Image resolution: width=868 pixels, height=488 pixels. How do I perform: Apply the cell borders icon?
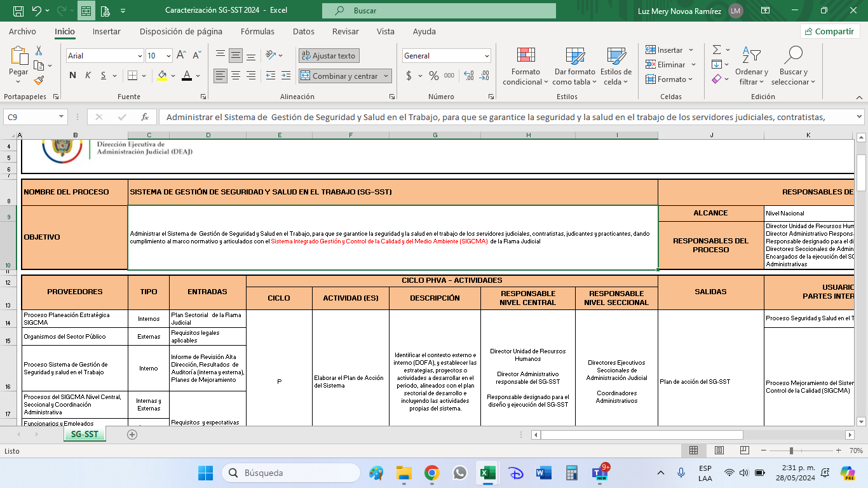(132, 76)
